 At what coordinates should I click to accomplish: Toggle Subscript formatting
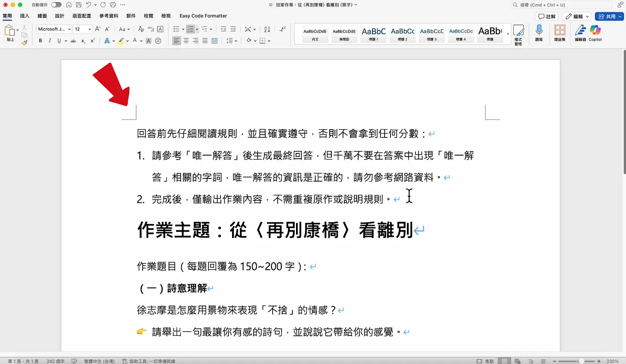(x=83, y=41)
